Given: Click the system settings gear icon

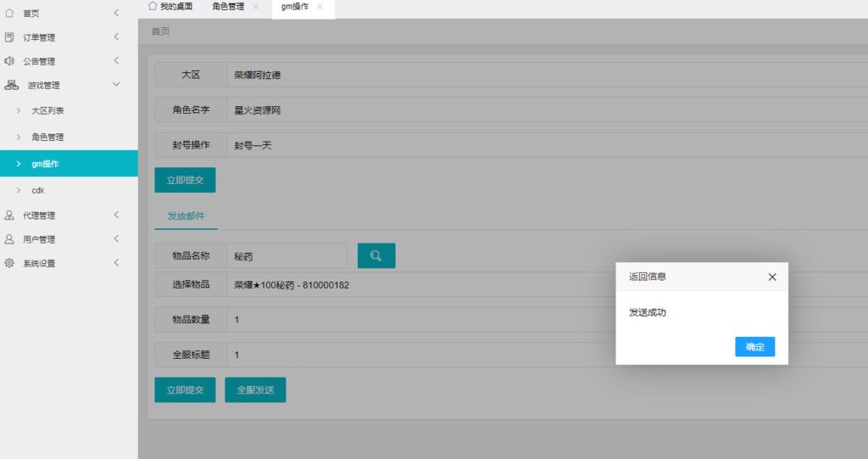Looking at the screenshot, I should click(x=9, y=263).
